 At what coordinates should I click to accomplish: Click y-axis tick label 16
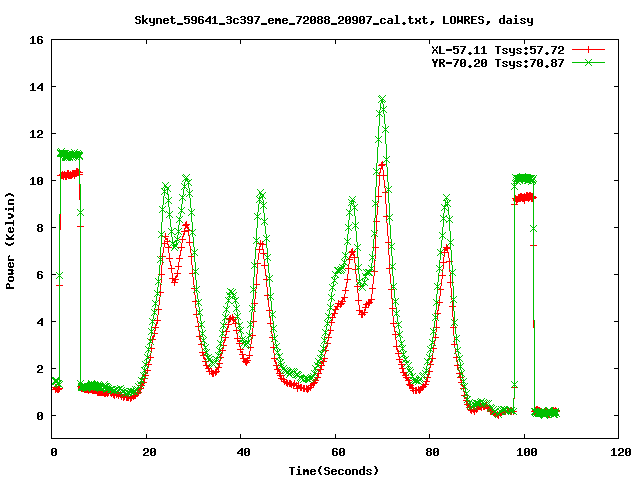(36, 40)
